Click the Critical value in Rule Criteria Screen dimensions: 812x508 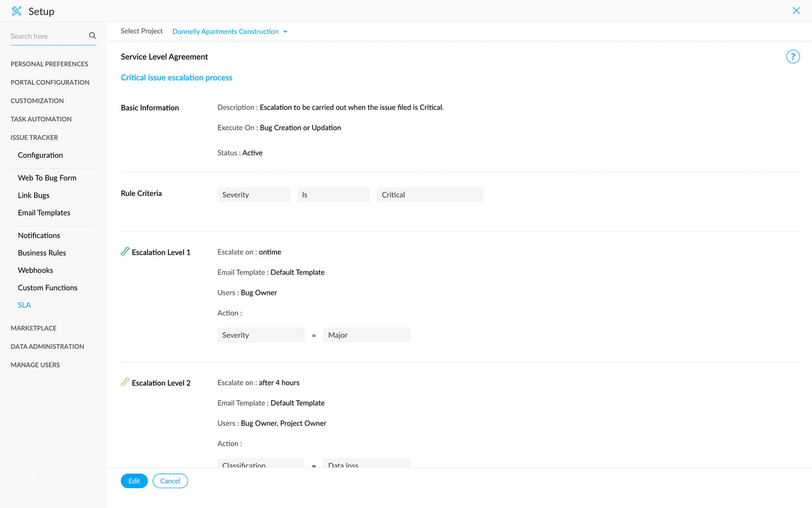coord(429,195)
